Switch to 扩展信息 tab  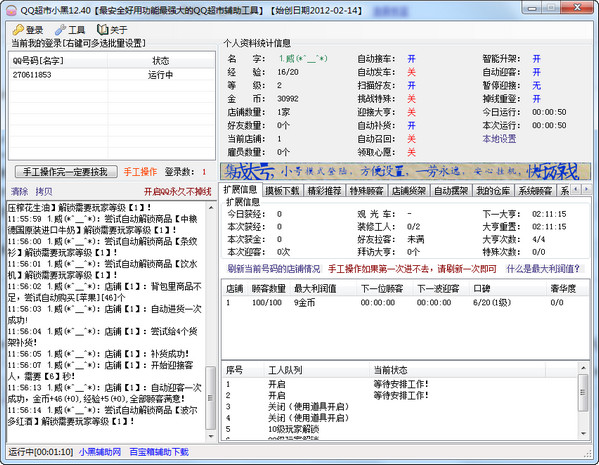tap(240, 190)
